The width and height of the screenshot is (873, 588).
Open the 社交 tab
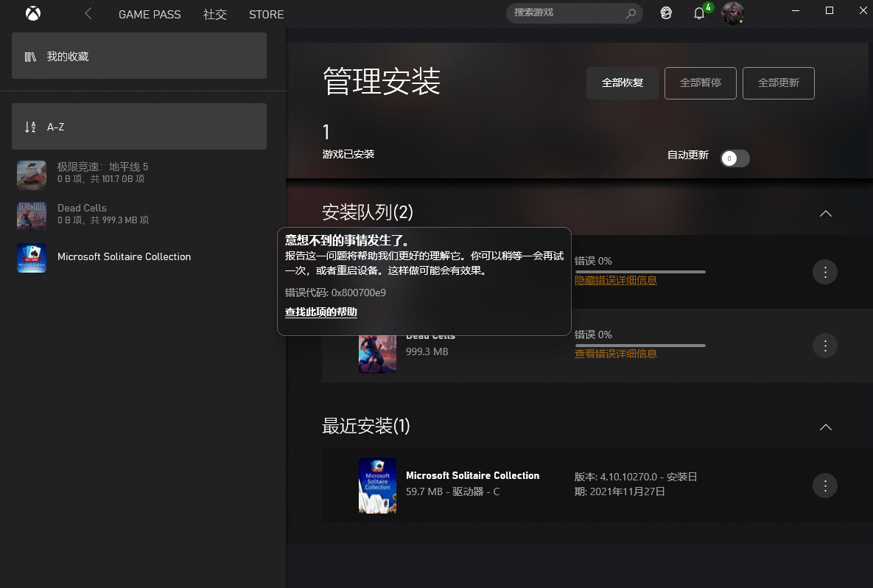215,15
